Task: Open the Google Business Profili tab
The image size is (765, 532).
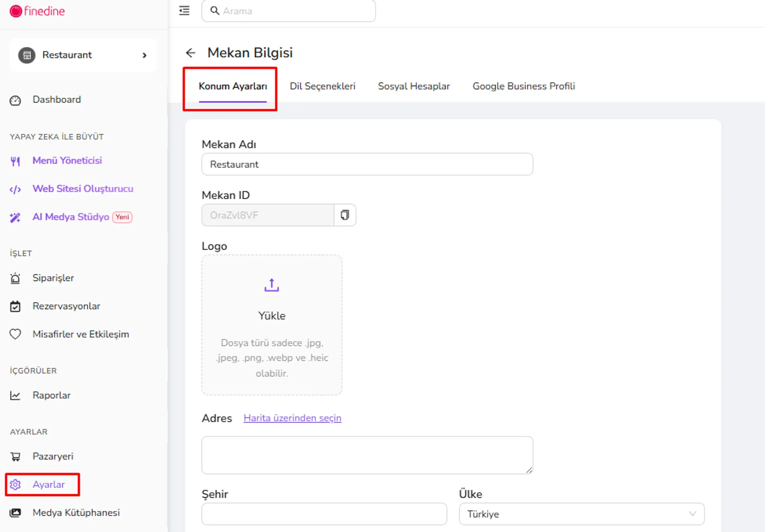Action: coord(524,86)
